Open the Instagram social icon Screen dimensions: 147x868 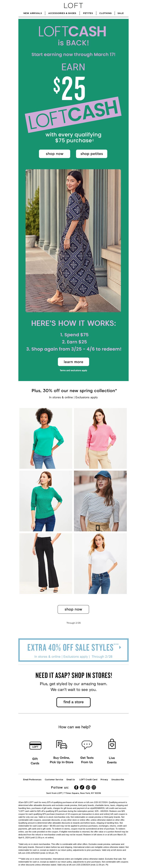click(x=94, y=787)
